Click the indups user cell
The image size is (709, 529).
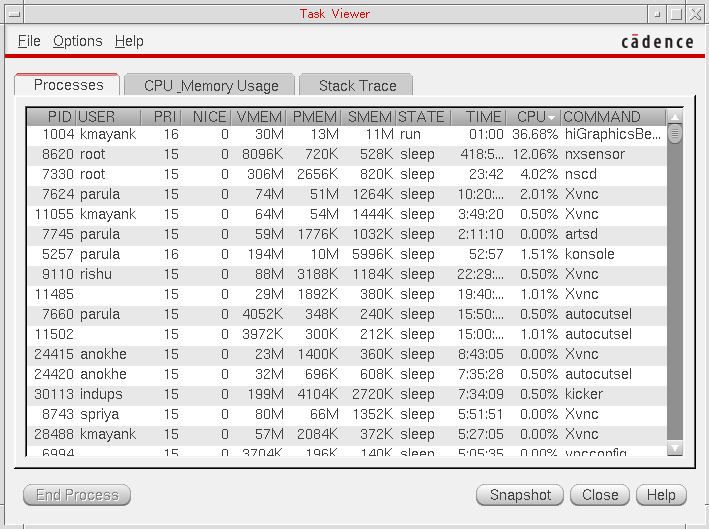coord(101,394)
